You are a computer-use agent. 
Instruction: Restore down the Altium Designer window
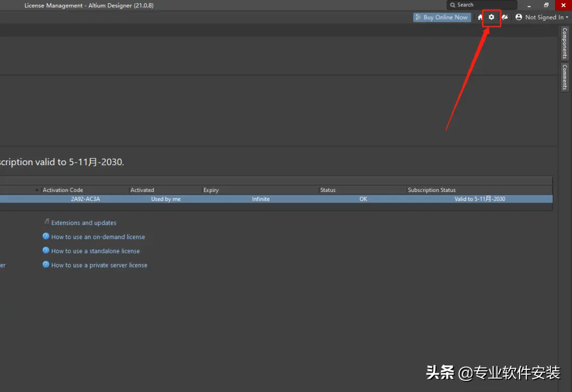click(546, 5)
